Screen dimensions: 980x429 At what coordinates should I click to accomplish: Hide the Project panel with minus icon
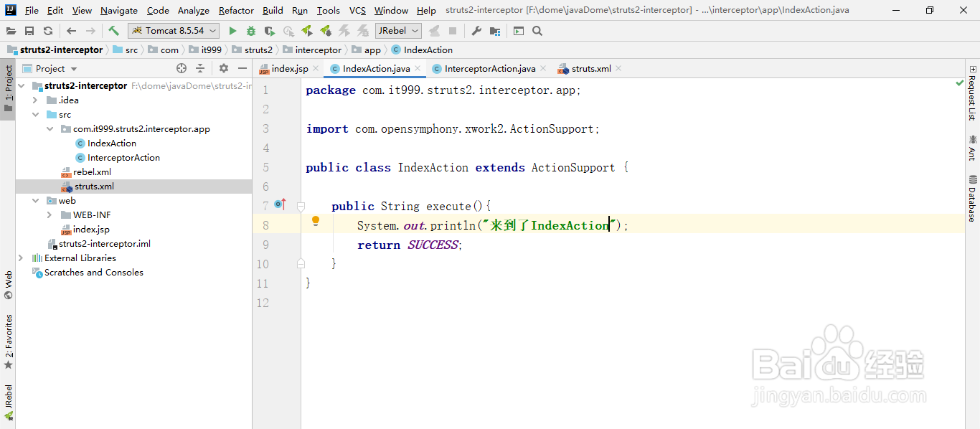242,68
